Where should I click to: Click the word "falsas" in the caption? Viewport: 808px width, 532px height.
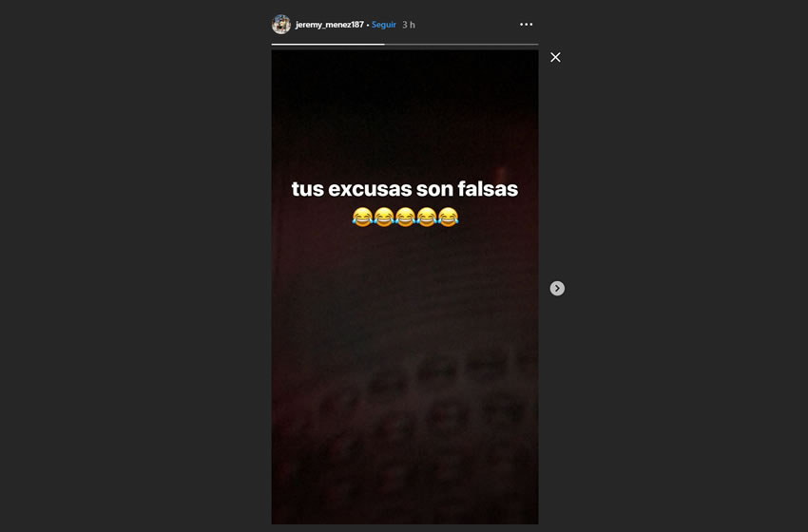(488, 189)
